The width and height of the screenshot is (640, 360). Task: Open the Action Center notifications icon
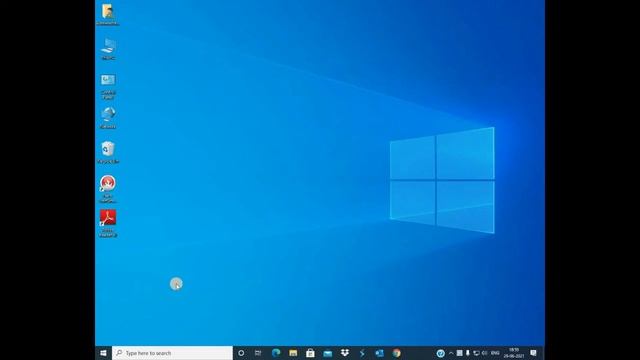click(533, 353)
